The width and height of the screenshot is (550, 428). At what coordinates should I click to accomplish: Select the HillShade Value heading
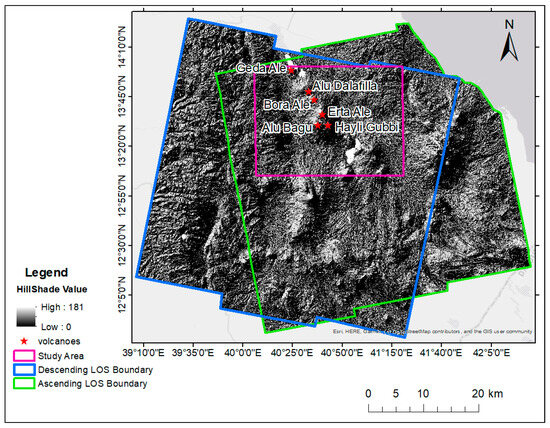[52, 289]
